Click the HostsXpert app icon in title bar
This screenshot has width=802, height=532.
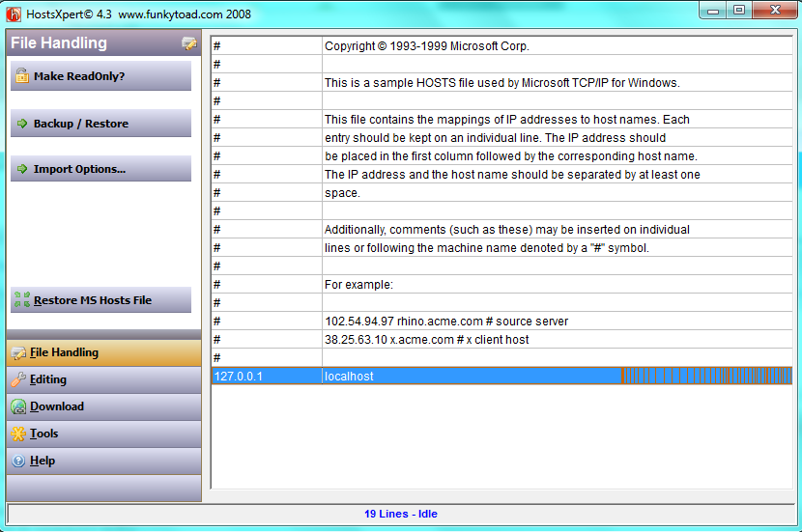pos(14,14)
